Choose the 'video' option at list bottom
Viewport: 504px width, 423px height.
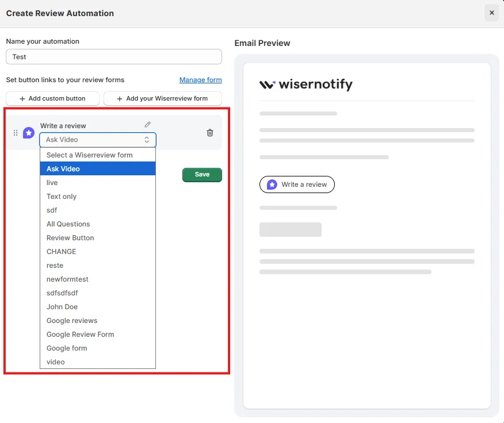pos(56,362)
